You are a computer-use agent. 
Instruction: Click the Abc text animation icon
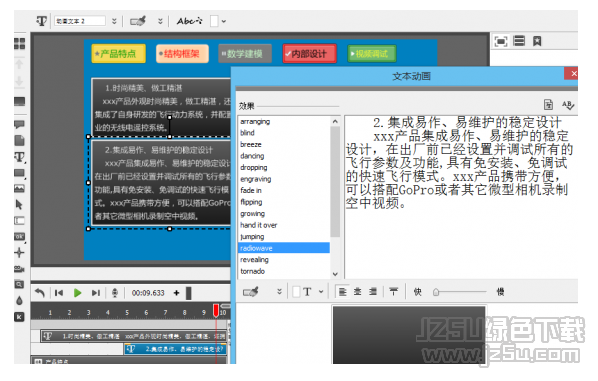coord(190,21)
